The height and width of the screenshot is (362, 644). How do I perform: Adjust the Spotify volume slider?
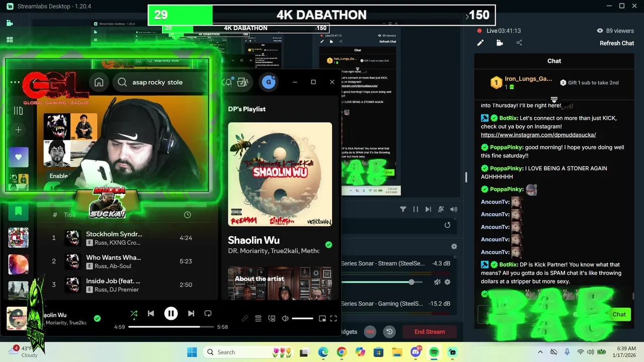tap(302, 318)
